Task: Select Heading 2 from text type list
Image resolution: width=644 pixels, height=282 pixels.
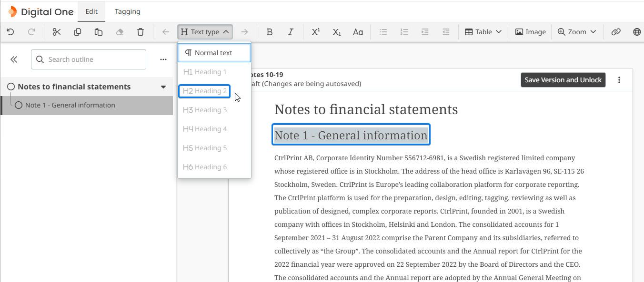Action: click(x=205, y=91)
